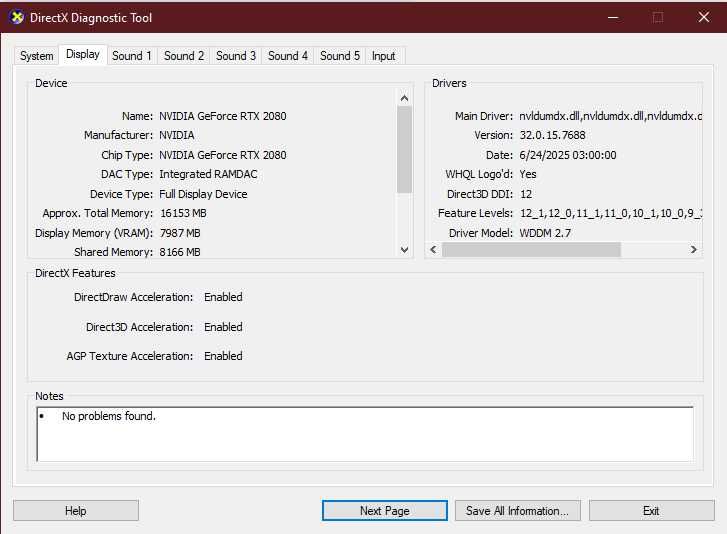Open the Sound 2 tab
Viewport: 727px width, 534px height.
click(184, 56)
